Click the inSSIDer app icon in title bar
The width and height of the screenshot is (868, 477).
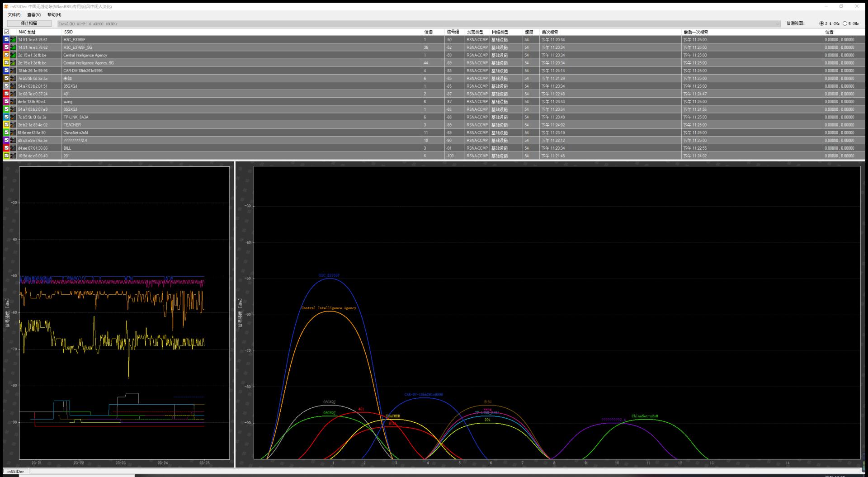6,6
